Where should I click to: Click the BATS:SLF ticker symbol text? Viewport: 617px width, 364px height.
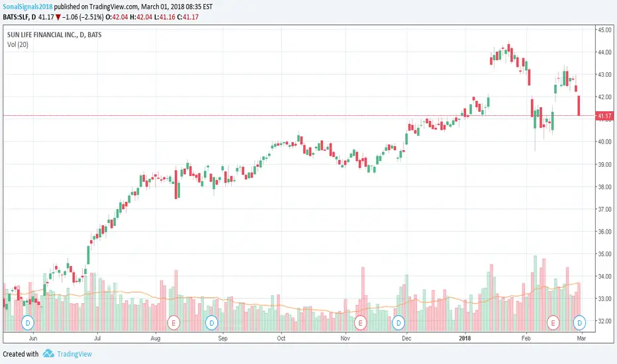[x=17, y=17]
